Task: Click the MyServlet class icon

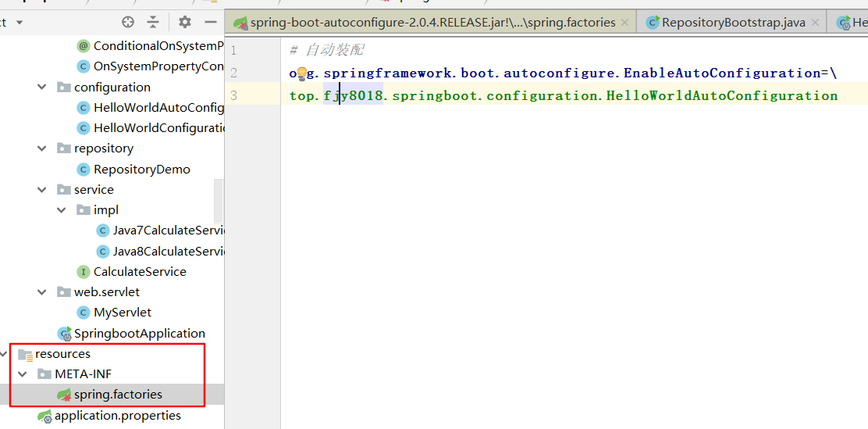Action: [x=84, y=313]
